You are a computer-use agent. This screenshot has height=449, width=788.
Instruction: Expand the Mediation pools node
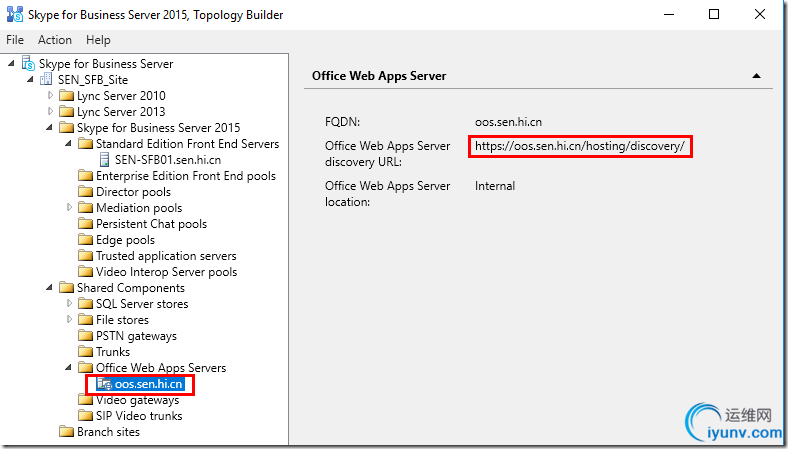(x=69, y=207)
